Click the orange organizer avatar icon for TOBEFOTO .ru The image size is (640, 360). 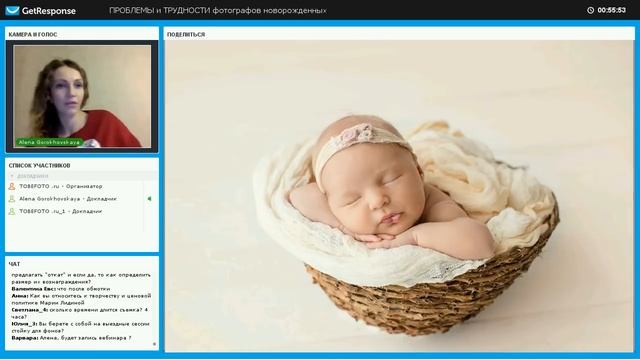(x=12, y=186)
